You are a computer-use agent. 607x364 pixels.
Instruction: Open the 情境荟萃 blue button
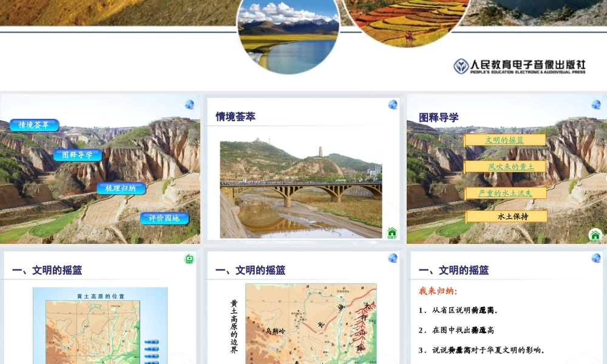34,125
